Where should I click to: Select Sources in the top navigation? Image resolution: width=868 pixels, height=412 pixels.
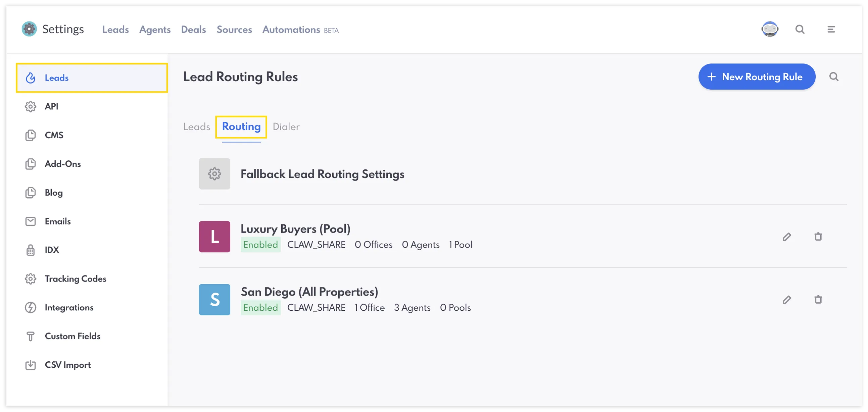tap(234, 29)
